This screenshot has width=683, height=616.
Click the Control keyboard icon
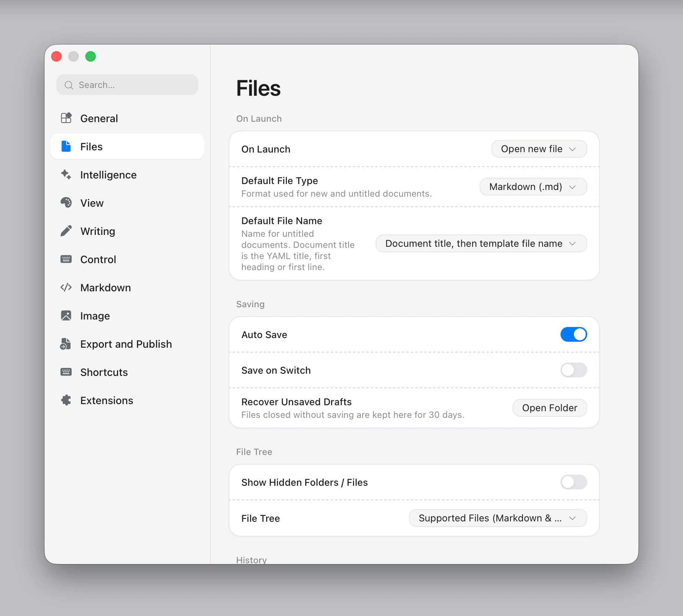tap(66, 259)
